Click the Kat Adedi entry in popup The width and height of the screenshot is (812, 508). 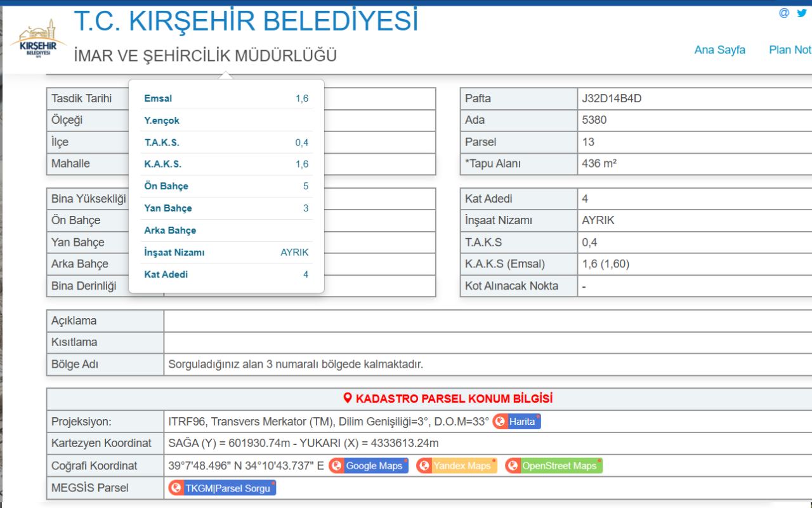[x=226, y=275]
